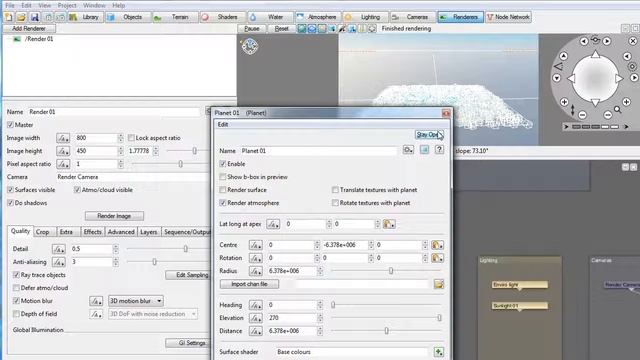Click the magnifier zoom icon on navigation wheel

coord(617,109)
